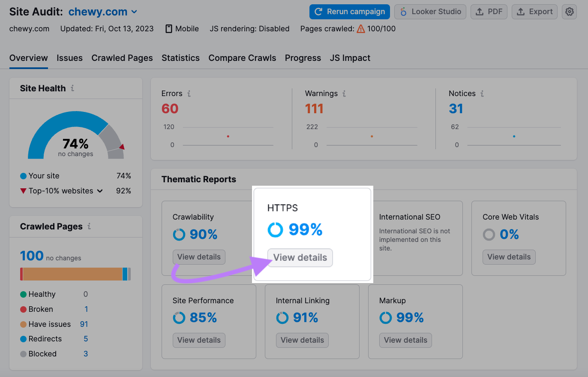Open the 60 errors count
The image size is (588, 377).
coord(170,109)
